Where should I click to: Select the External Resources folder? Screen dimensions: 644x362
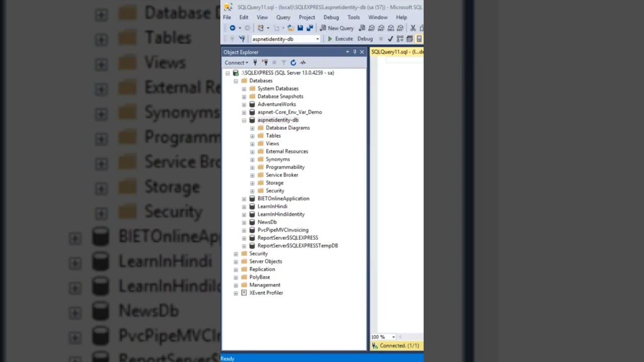287,151
